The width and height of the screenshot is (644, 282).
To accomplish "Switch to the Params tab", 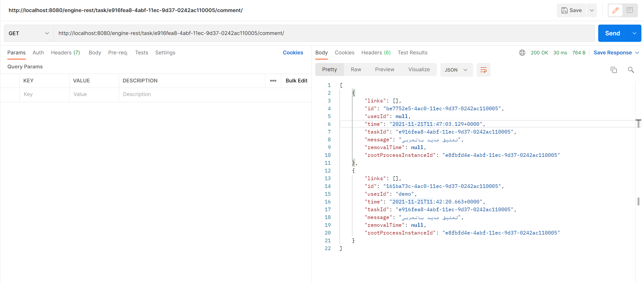I will [16, 53].
